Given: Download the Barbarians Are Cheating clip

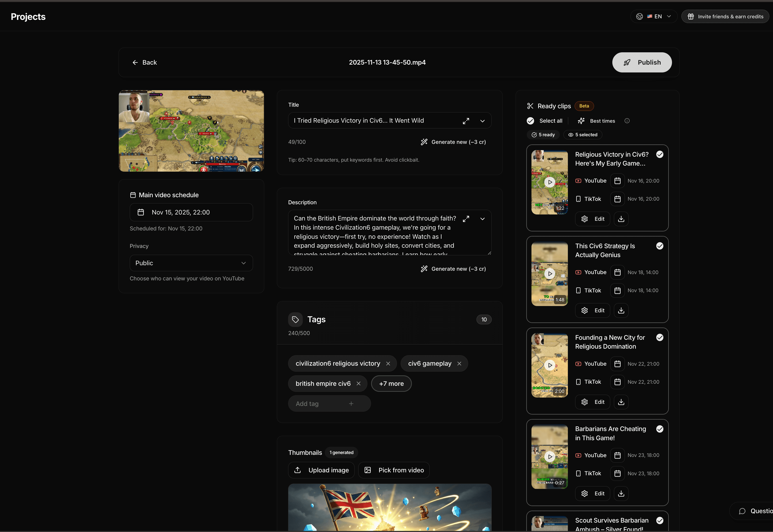Looking at the screenshot, I should pos(621,494).
